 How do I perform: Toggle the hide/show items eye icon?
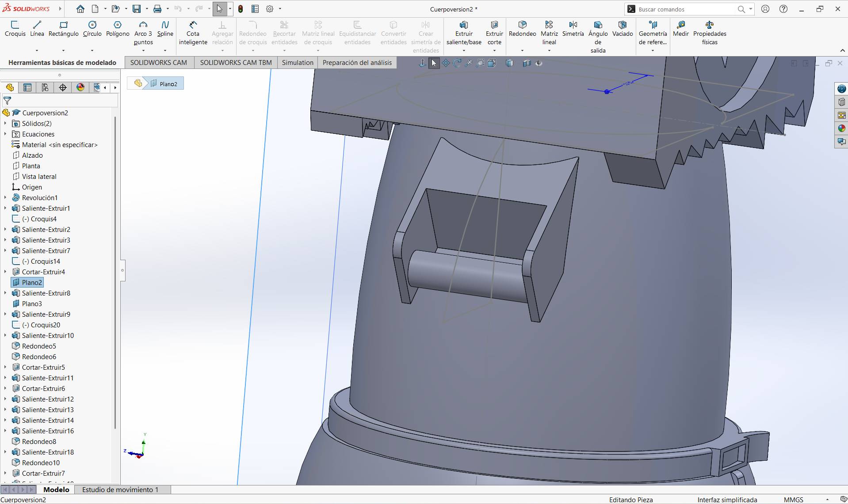[x=539, y=63]
